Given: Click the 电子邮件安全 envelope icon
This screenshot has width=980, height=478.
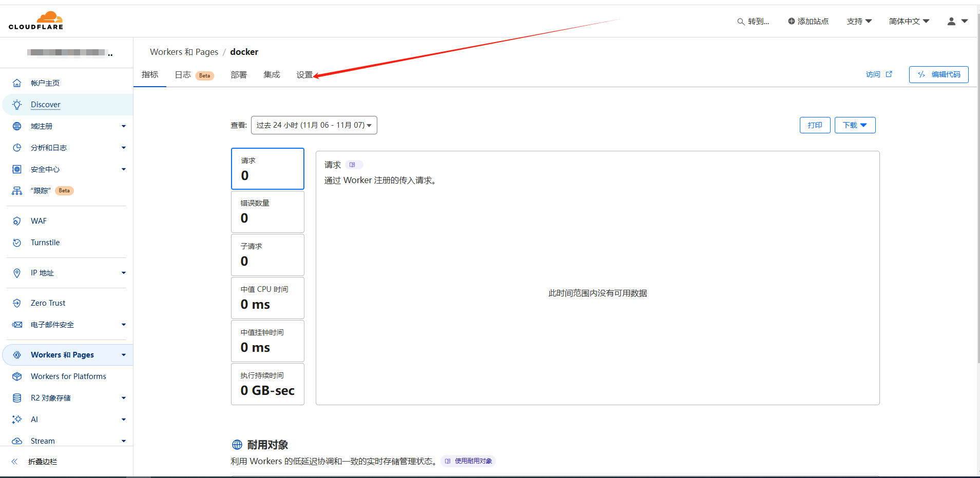Looking at the screenshot, I should click(17, 325).
